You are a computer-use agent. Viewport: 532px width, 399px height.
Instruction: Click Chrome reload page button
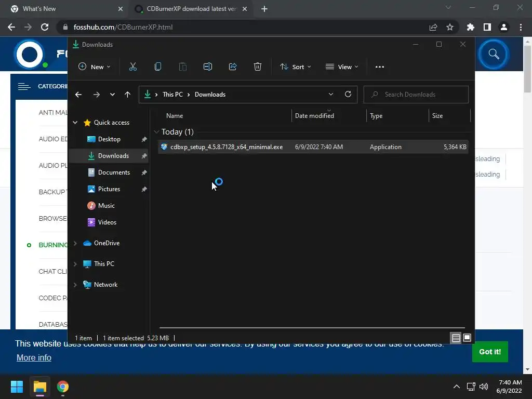pos(45,27)
